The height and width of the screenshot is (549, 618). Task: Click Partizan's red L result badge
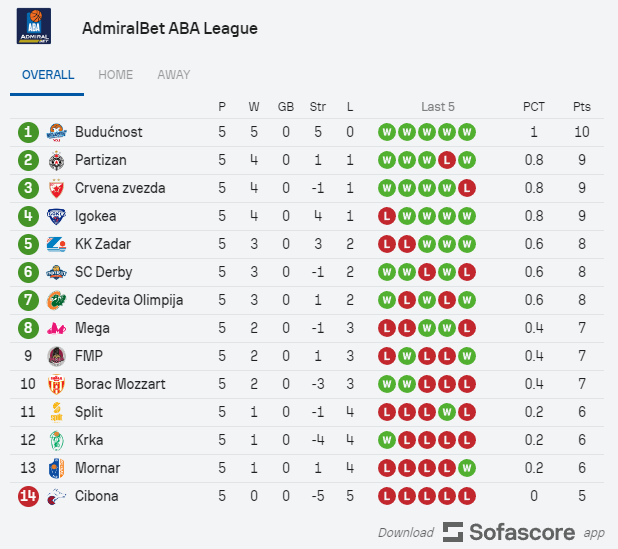[447, 160]
